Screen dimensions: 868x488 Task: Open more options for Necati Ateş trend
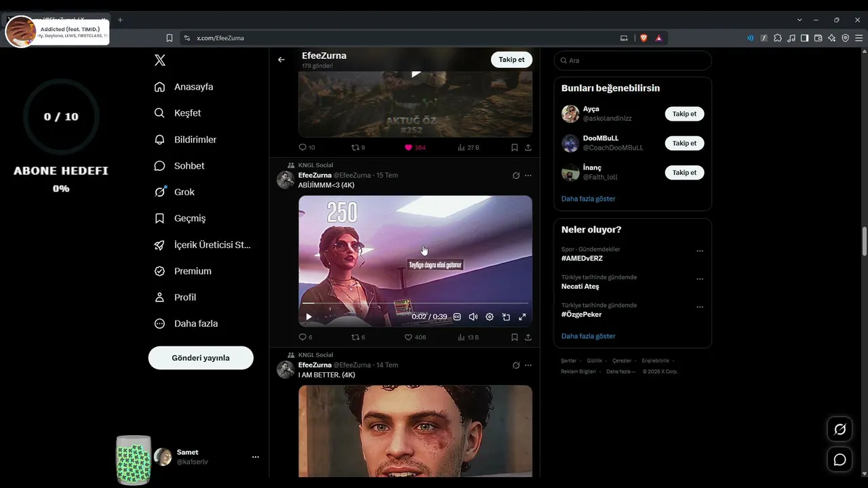[700, 279]
